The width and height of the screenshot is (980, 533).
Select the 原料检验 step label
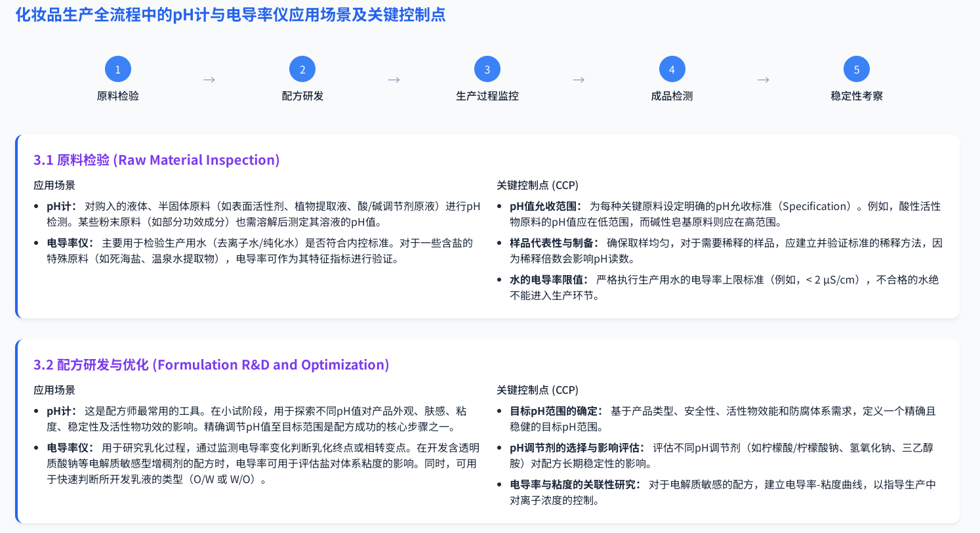tap(118, 96)
